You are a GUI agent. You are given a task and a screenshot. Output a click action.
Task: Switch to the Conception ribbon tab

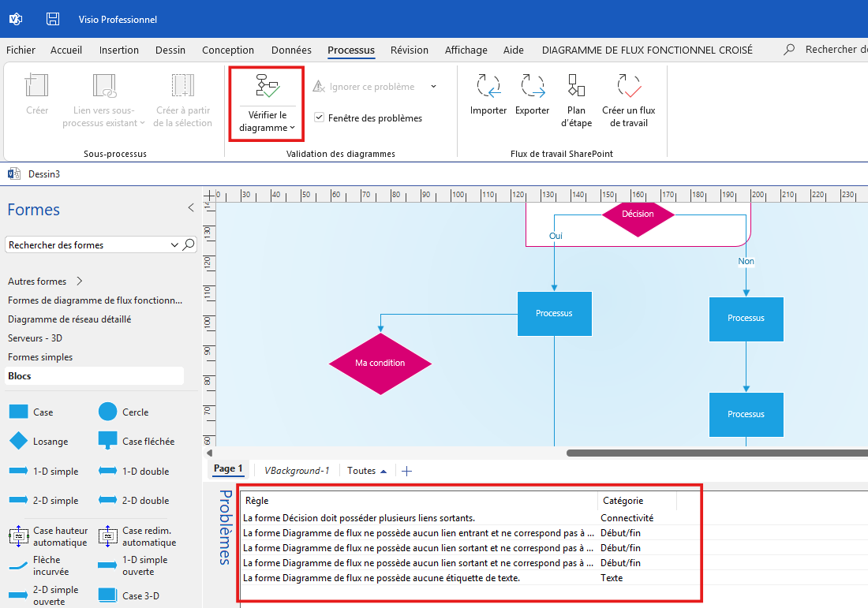[227, 50]
